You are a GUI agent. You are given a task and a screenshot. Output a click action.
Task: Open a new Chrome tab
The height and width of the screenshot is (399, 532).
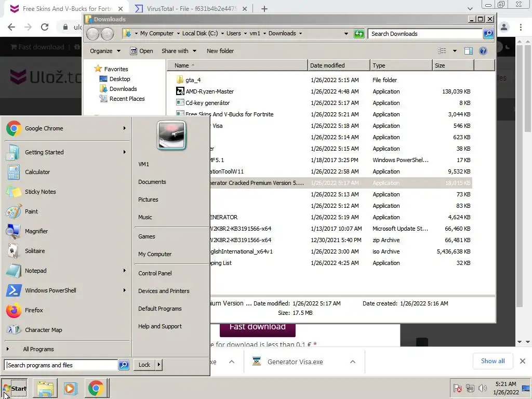264,9
